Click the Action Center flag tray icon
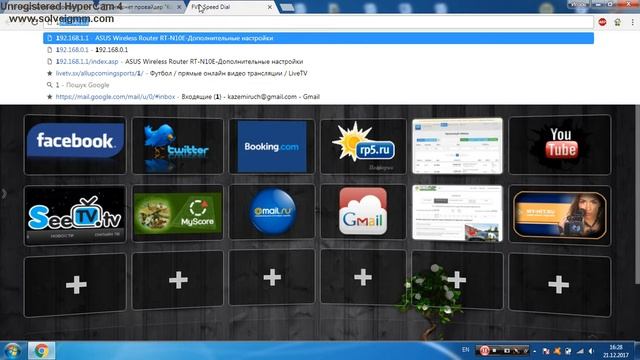This screenshot has height=360, width=640. click(546, 351)
